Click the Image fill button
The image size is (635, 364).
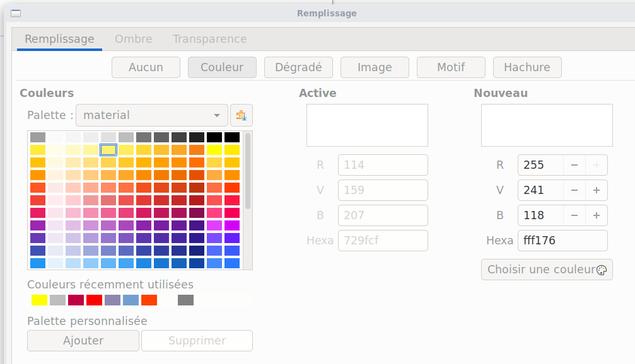[x=375, y=67]
